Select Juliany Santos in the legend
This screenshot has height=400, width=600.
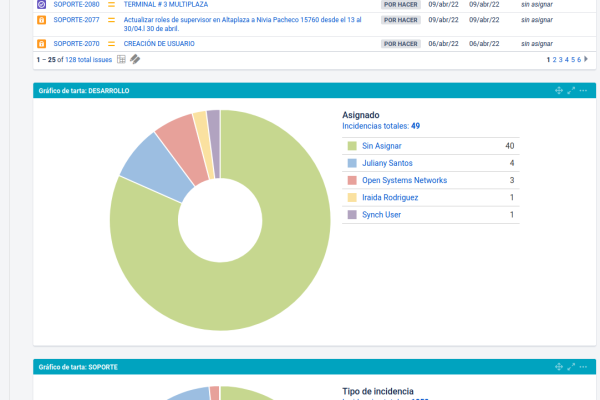(388, 163)
